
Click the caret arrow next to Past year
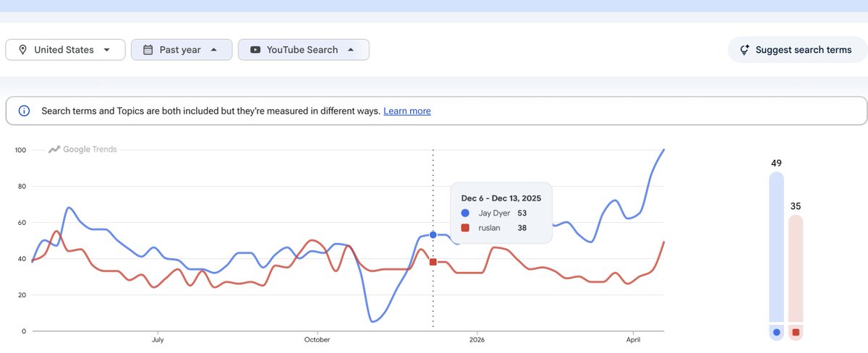[213, 50]
